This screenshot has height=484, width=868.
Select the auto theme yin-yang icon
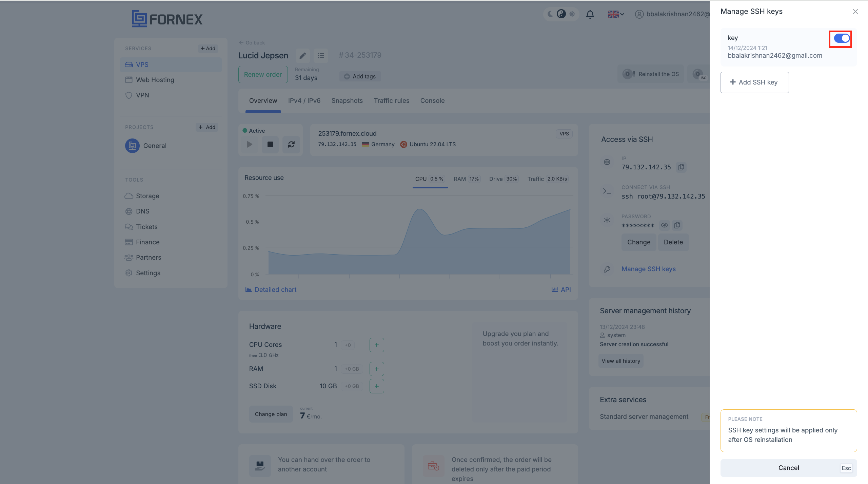(561, 14)
